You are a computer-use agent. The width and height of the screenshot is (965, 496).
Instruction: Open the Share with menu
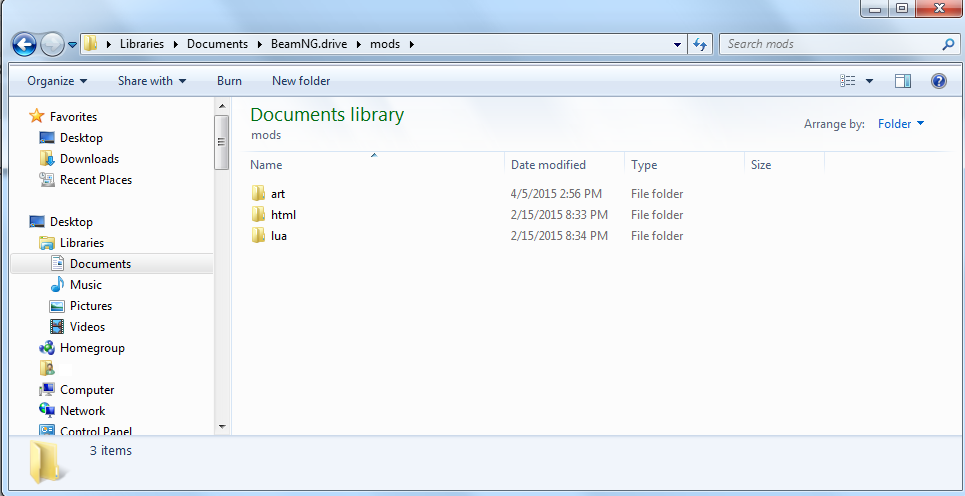point(152,81)
